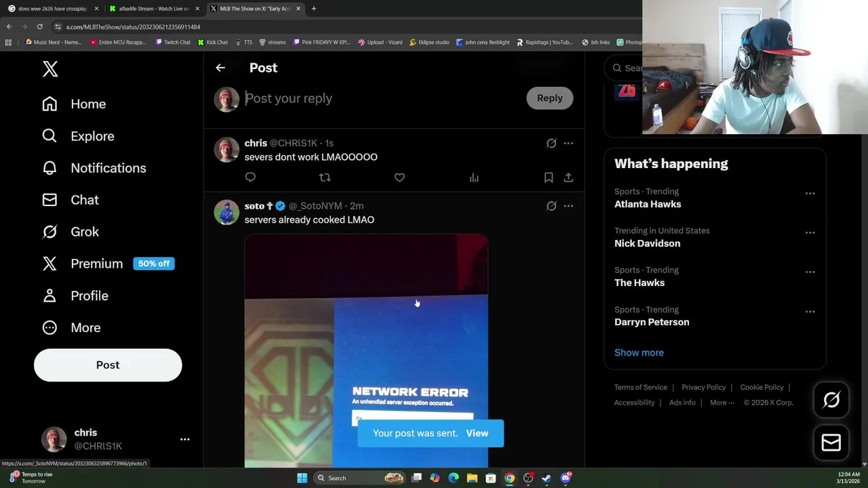The width and height of the screenshot is (868, 488).
Task: Open more options for Atlanta Hawks trend
Action: tap(810, 193)
